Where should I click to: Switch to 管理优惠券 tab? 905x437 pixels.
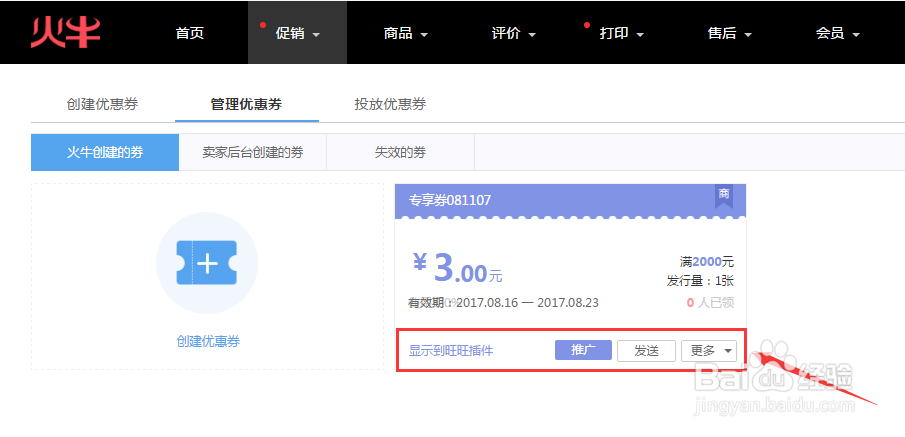pos(246,104)
